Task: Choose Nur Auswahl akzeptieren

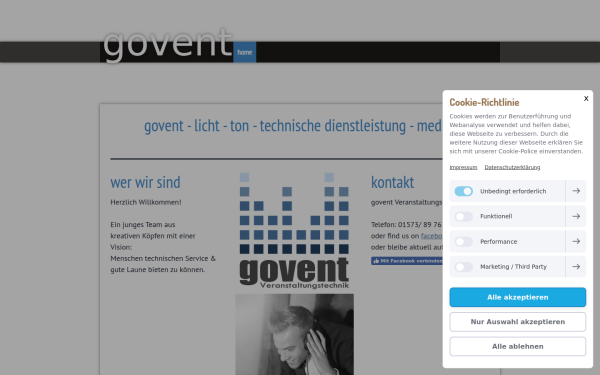Action: click(517, 322)
